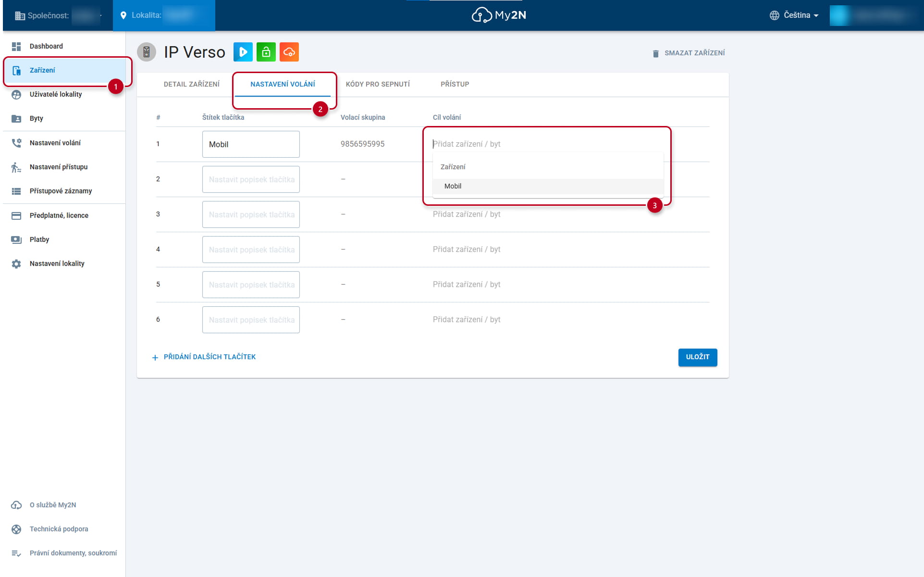
Task: Click button label field in row 4
Action: 251,250
